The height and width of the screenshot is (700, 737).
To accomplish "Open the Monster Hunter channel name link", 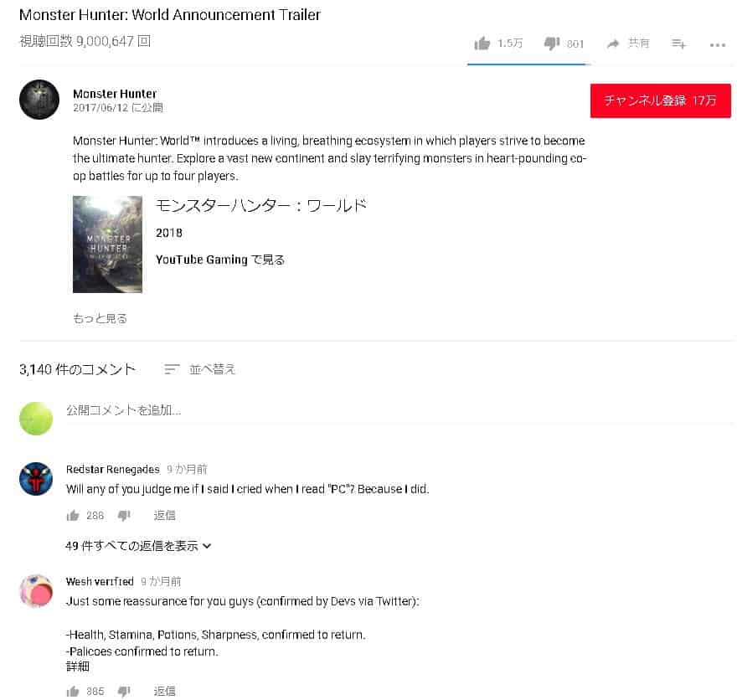I will click(115, 94).
